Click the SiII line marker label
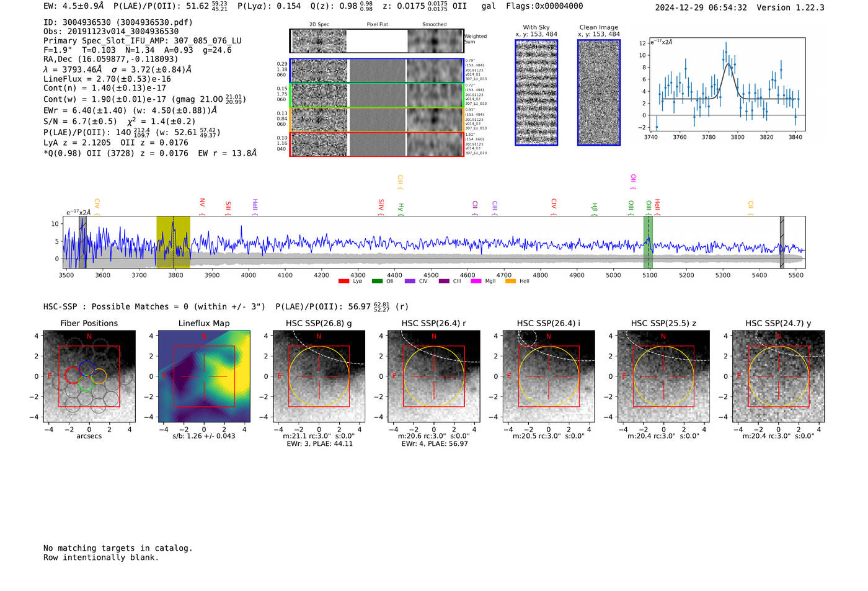868x591 pixels. 228,208
